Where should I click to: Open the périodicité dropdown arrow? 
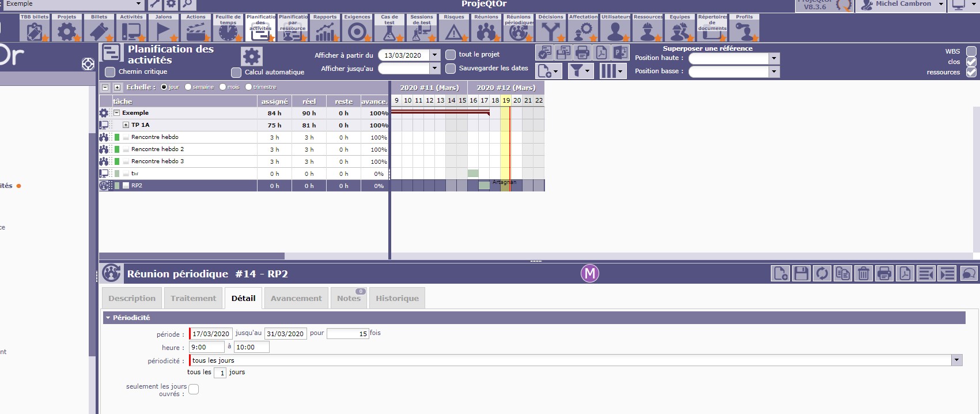(956, 360)
